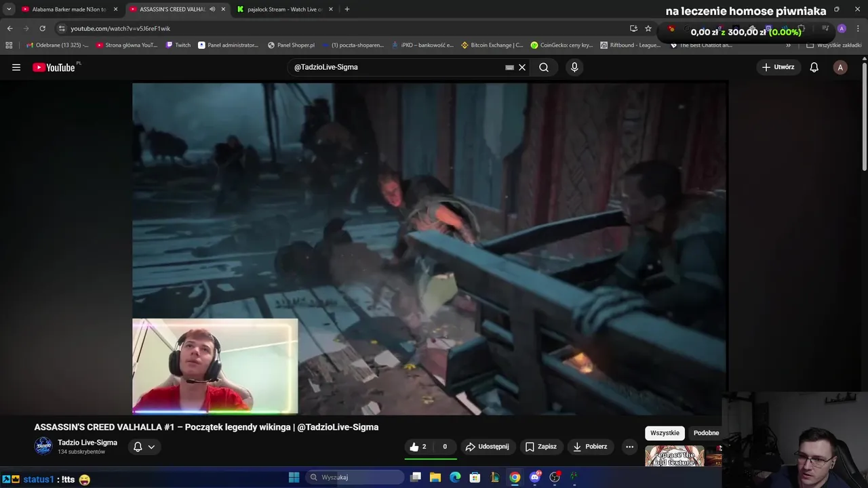Close the Alabama Barker tab

[x=115, y=9]
